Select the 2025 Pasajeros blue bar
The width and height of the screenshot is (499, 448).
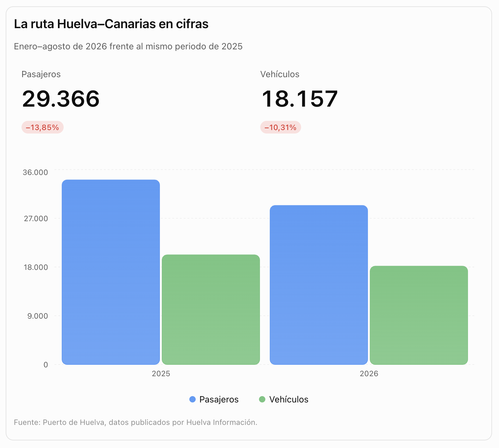tap(111, 272)
